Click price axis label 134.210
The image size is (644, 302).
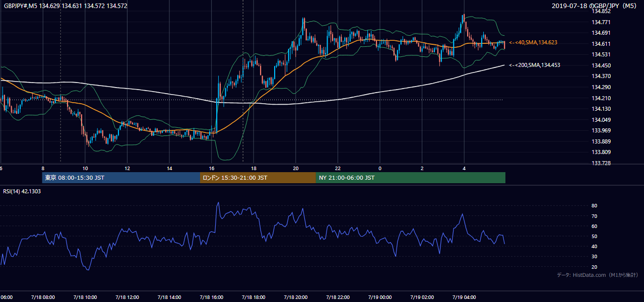[x=601, y=98]
